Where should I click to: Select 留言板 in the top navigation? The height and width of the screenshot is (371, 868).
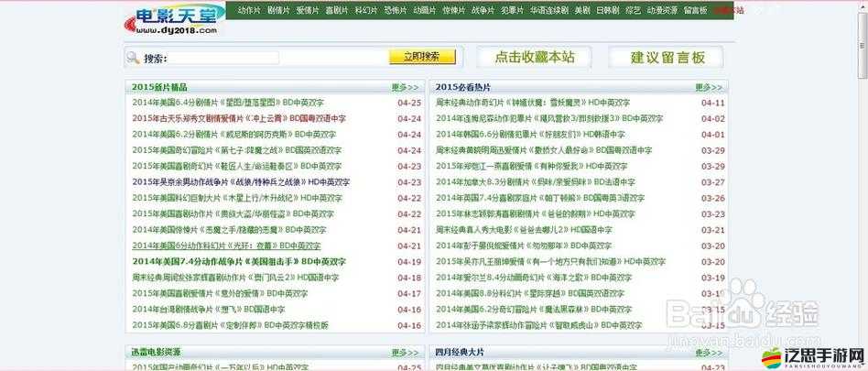click(695, 10)
